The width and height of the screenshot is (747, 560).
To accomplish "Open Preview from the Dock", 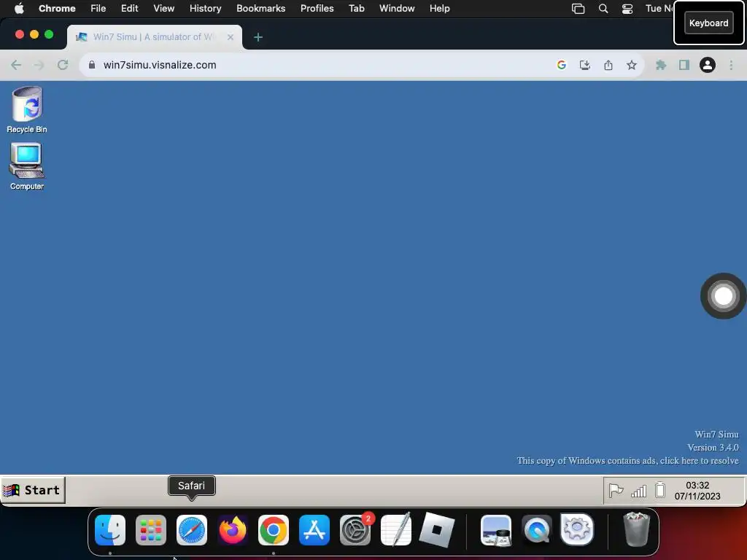I will tap(496, 530).
